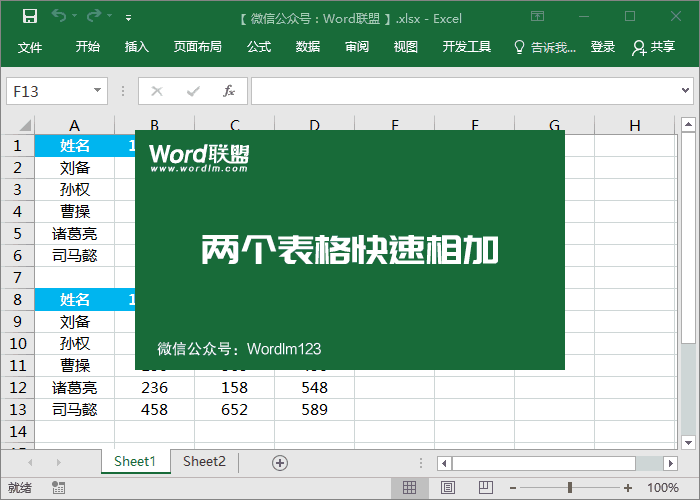Click the Name Box showing F13
The image size is (700, 500).
pyautogui.click(x=57, y=91)
